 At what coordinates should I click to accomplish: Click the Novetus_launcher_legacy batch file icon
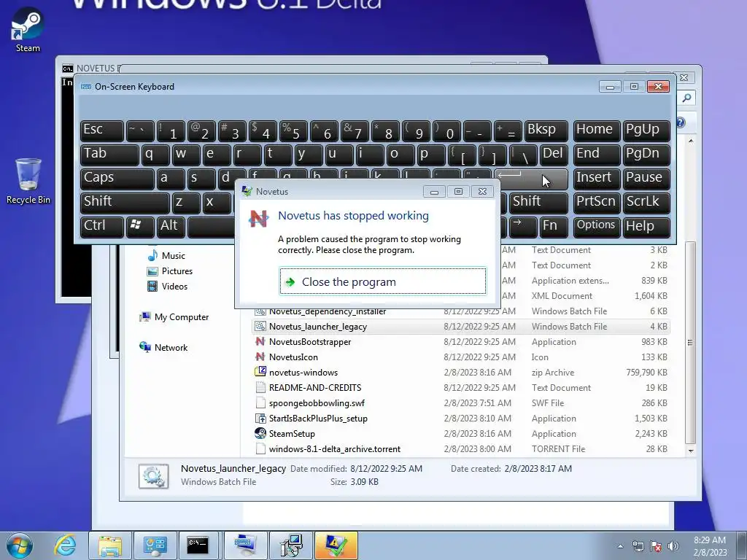(x=260, y=326)
